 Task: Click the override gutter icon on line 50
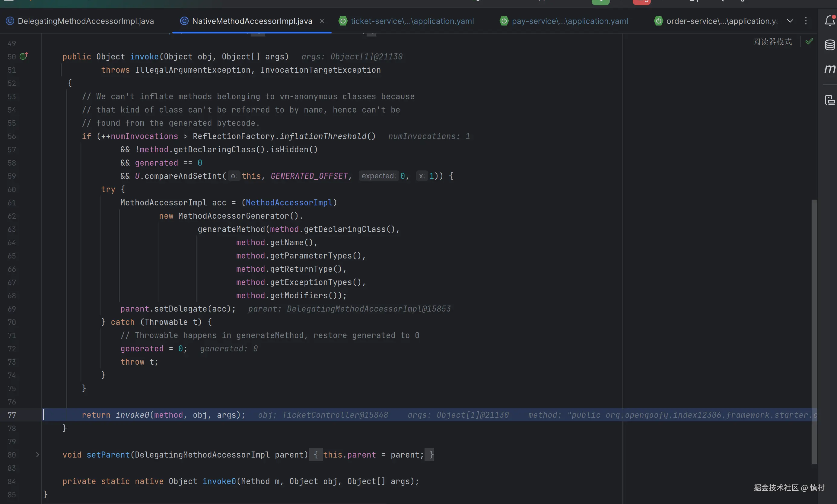pos(24,56)
